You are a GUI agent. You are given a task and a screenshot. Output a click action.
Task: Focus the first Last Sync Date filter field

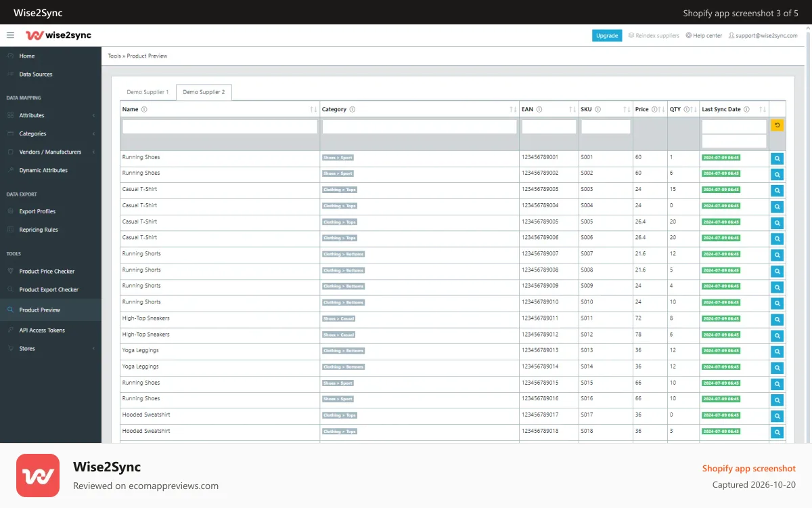click(734, 127)
